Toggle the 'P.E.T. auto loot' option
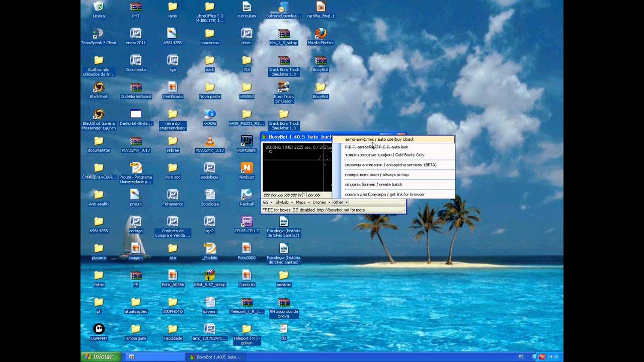The width and height of the screenshot is (644, 362). (x=393, y=147)
